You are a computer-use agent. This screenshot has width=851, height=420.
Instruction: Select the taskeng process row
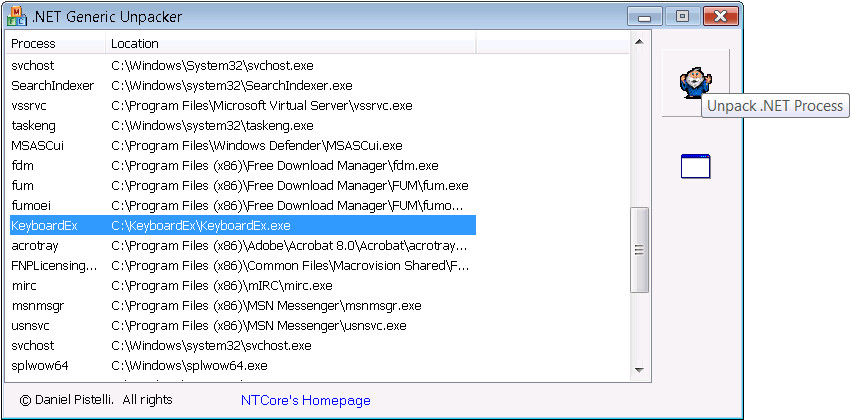point(243,126)
